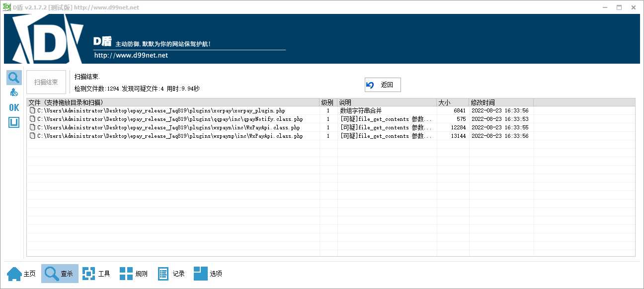Click the 返回 back button
This screenshot has height=289, width=644.
point(383,85)
